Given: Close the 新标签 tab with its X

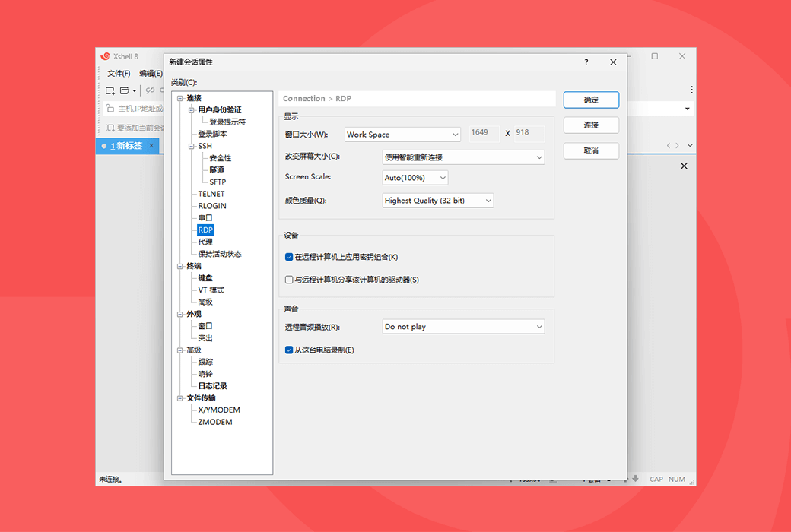Looking at the screenshot, I should [151, 145].
